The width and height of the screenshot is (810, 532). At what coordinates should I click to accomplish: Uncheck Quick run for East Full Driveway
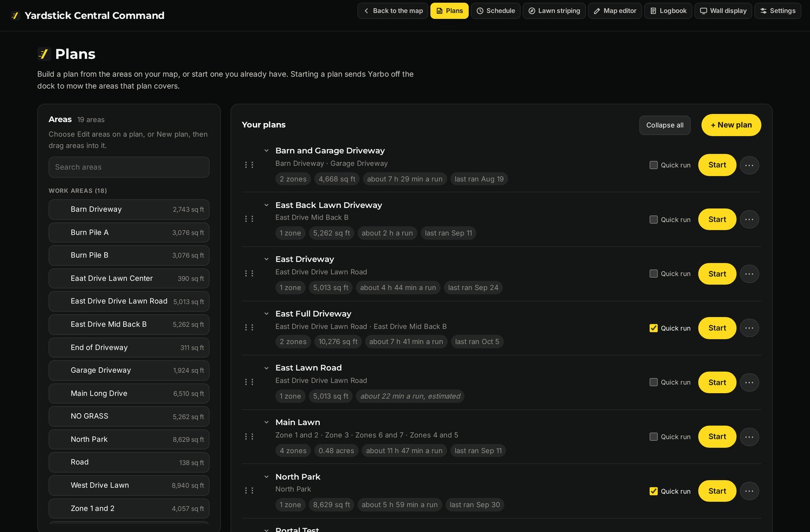653,328
